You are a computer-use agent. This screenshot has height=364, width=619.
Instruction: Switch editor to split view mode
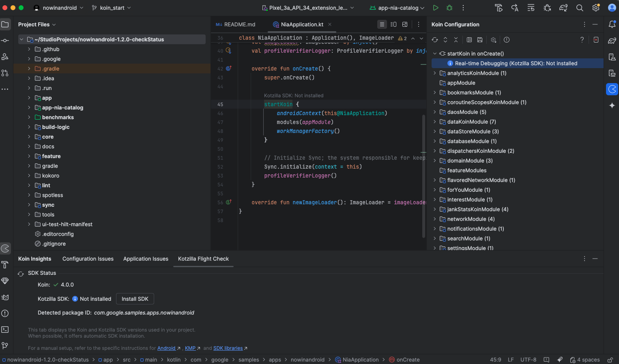(393, 24)
